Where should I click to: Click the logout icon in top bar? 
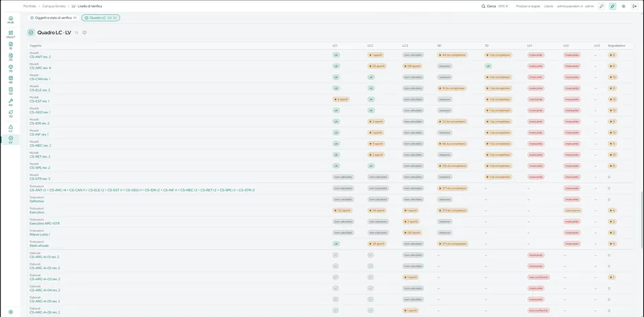click(x=635, y=6)
